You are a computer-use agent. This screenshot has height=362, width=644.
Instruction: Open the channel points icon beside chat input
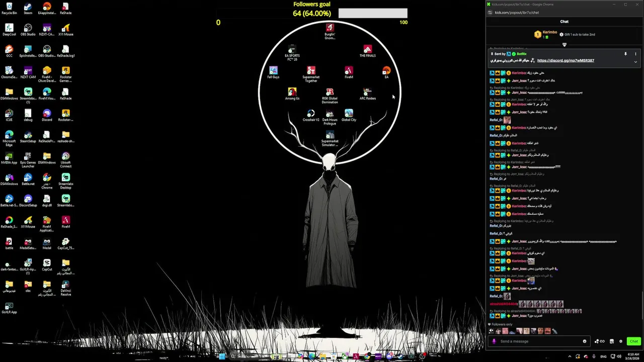tap(599, 341)
